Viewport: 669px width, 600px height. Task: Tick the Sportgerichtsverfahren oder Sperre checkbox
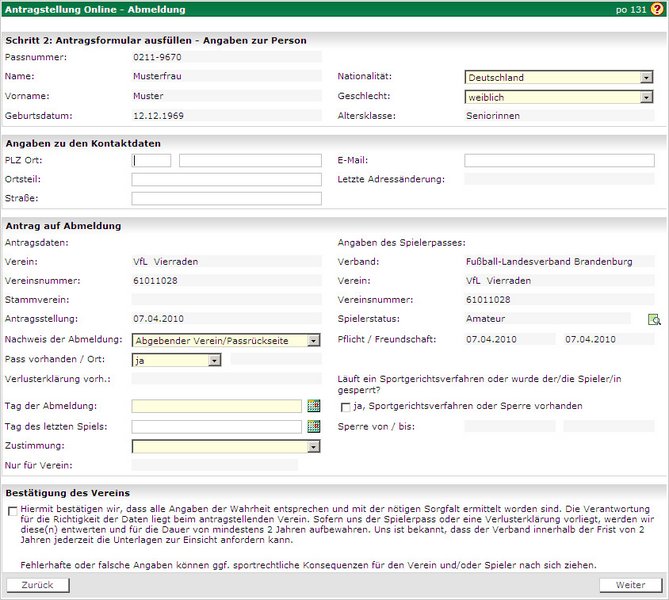click(x=346, y=407)
